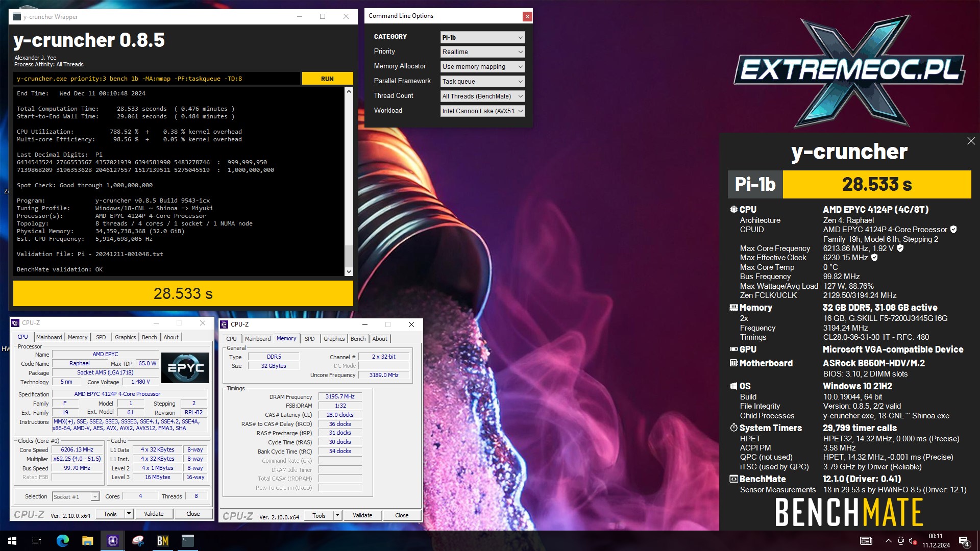Image resolution: width=980 pixels, height=551 pixels.
Task: Switch to CPU tab in right CPU-Z
Action: pyautogui.click(x=231, y=339)
